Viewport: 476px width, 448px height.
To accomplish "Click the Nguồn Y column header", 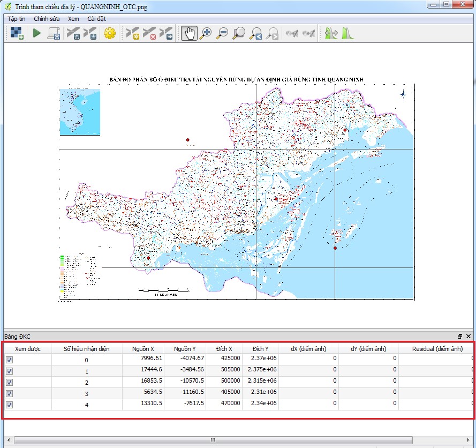I will pos(185,349).
